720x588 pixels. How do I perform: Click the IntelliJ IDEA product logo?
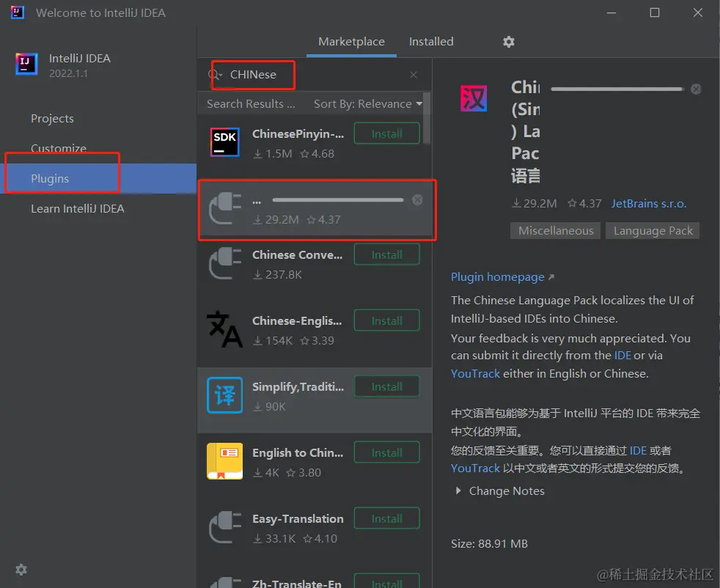coord(26,64)
